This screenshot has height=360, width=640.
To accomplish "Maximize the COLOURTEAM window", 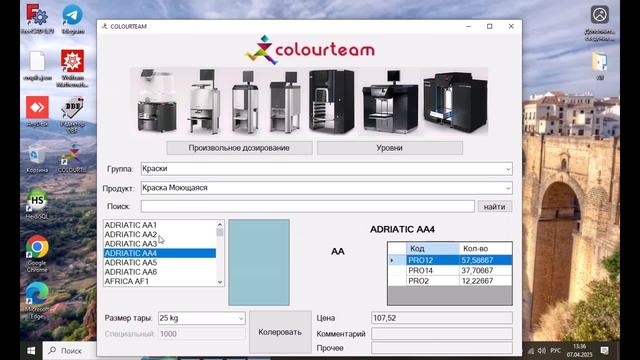I will pos(490,26).
